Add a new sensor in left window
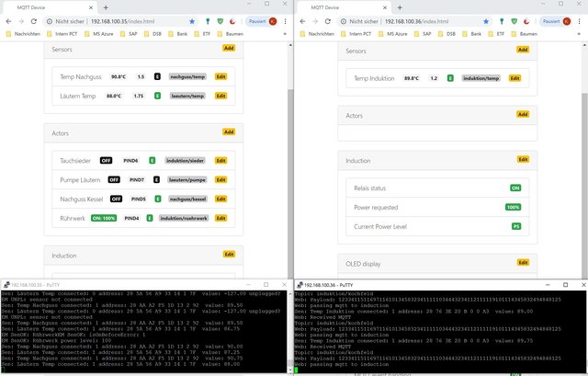Viewport: 588px width, 376px height. point(229,48)
